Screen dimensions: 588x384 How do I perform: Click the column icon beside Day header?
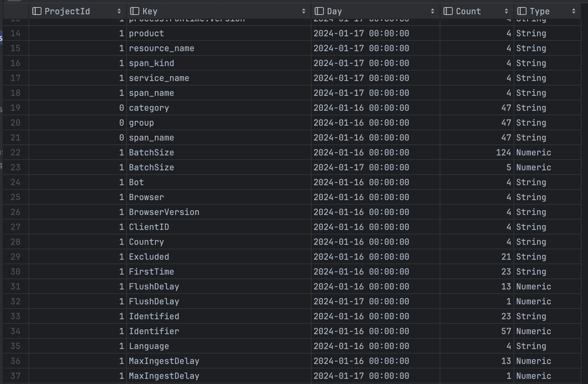click(319, 11)
